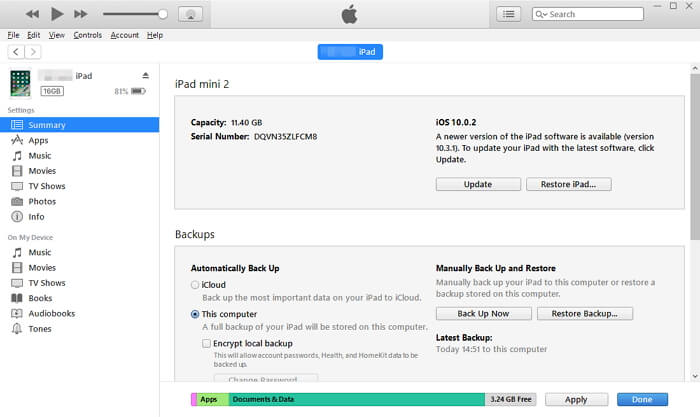
Task: Open Apps in the Settings sidebar
Action: (38, 141)
